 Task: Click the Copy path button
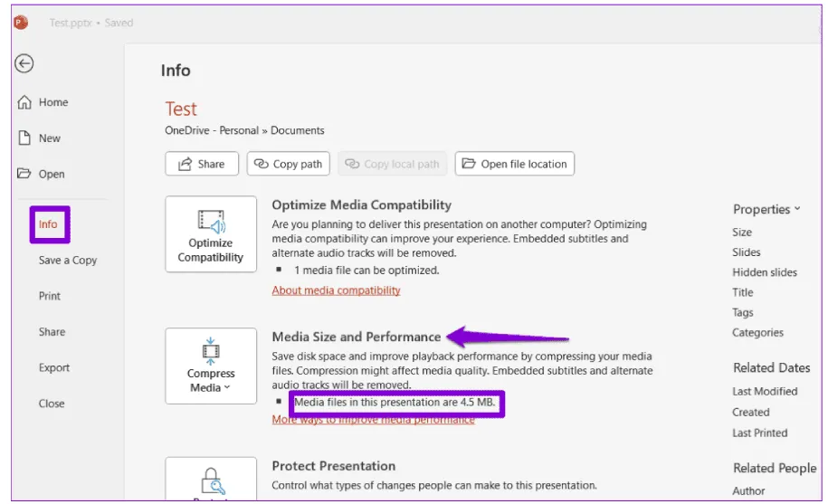coord(288,164)
